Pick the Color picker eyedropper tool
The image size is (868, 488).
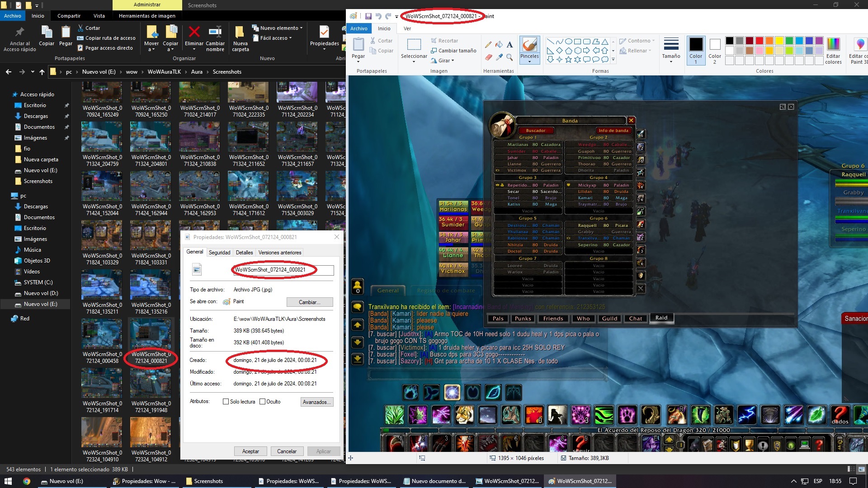coord(499,57)
